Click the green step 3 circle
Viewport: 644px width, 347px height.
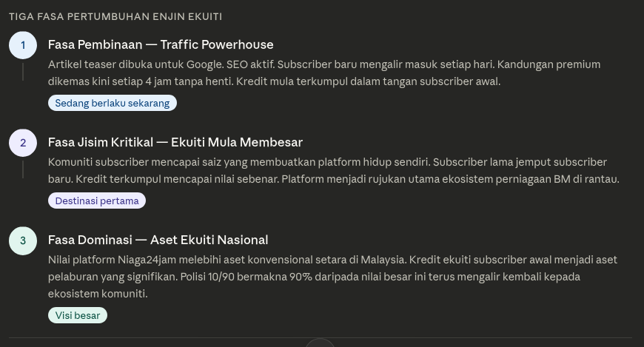(x=23, y=240)
